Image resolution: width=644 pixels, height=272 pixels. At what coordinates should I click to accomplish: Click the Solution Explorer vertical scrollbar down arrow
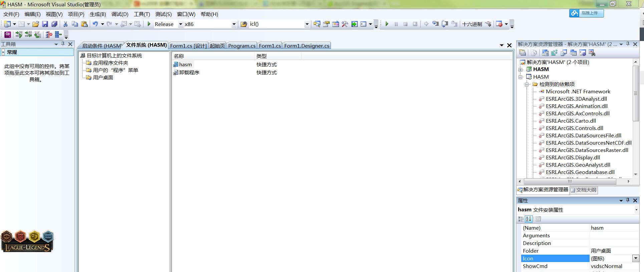click(636, 174)
